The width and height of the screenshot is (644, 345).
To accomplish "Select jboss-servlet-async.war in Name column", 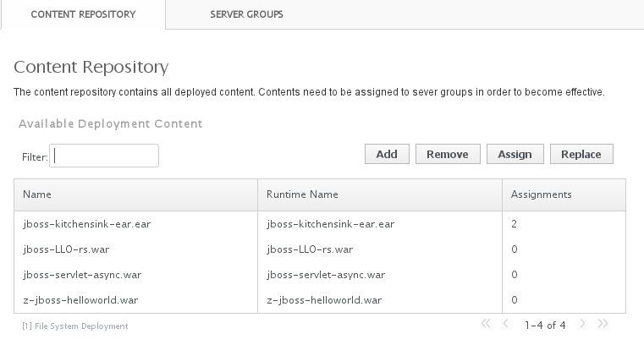I will coord(82,275).
